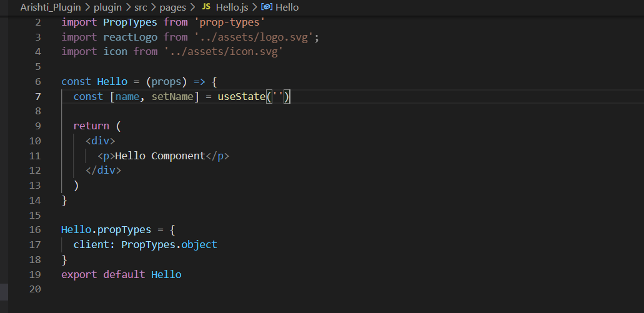The image size is (644, 313).
Task: Click line number 16 in the gutter
Action: [35, 230]
